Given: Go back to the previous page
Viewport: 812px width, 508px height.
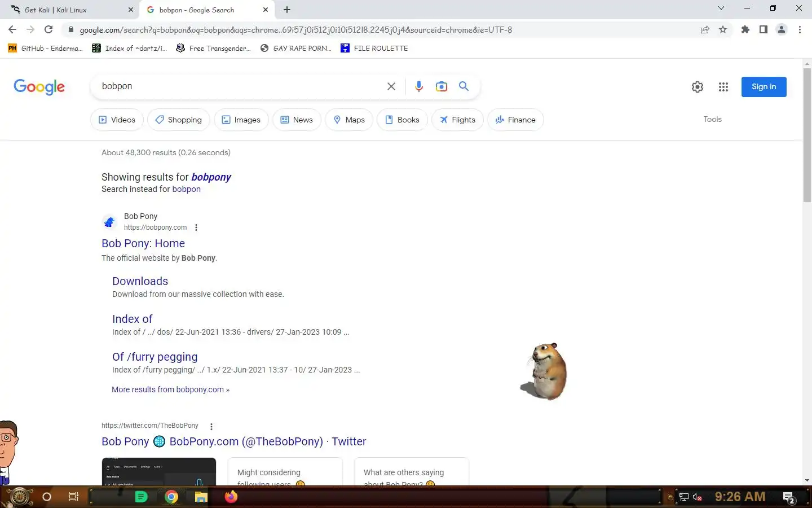Looking at the screenshot, I should [x=12, y=29].
